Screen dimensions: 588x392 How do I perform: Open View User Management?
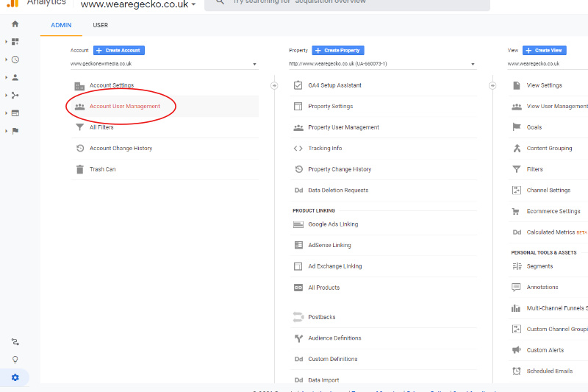pos(548,107)
